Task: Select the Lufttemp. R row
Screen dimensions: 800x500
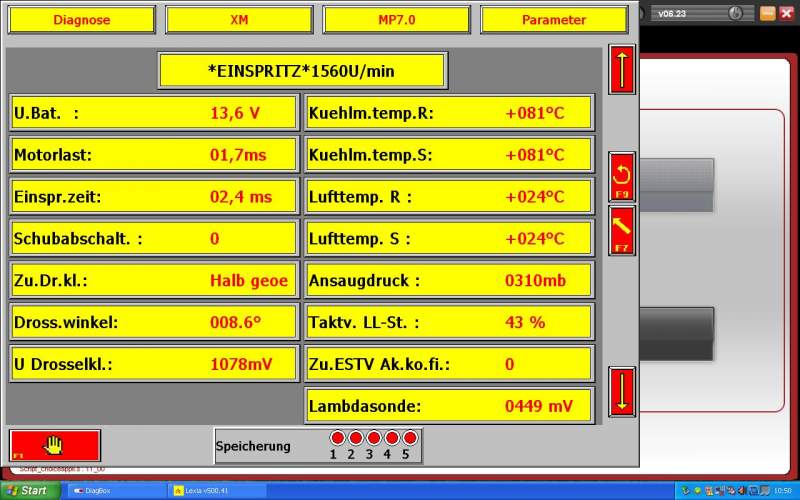Action: pyautogui.click(x=449, y=196)
